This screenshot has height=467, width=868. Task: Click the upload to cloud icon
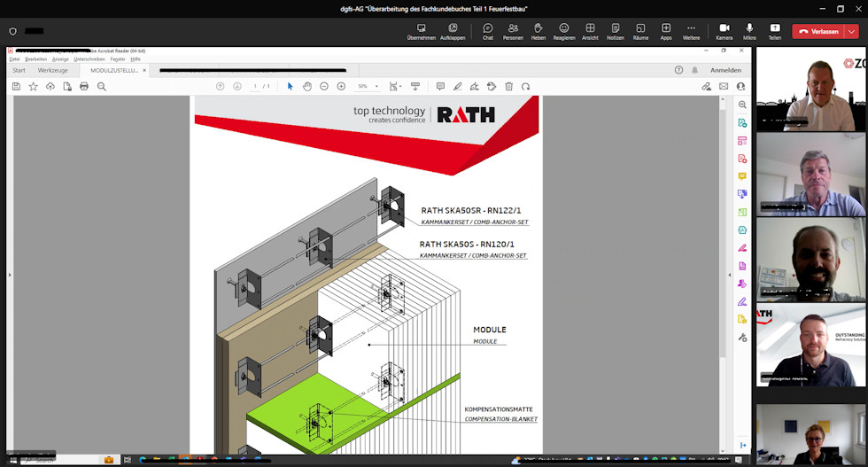coord(50,87)
